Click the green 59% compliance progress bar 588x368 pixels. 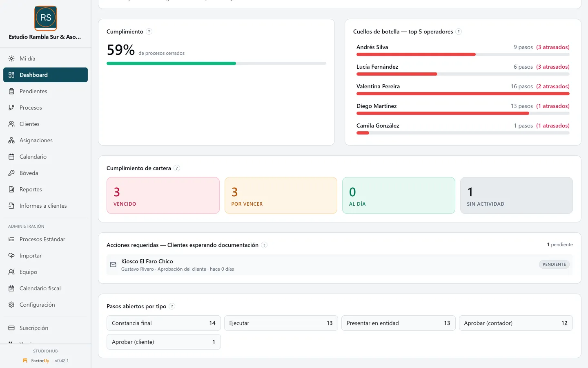(x=171, y=63)
